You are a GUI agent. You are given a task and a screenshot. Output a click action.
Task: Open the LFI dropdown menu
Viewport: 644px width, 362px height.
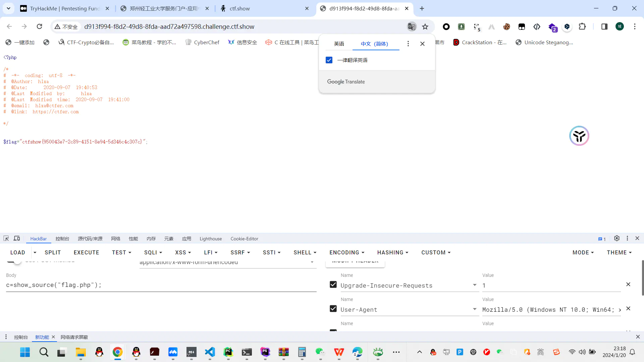point(211,252)
